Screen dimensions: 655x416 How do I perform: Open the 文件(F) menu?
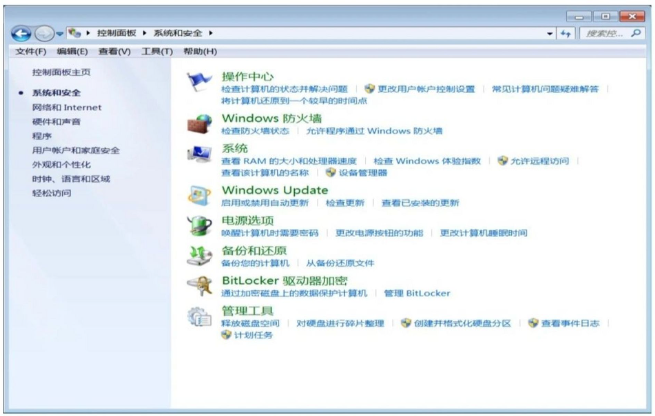coord(30,51)
